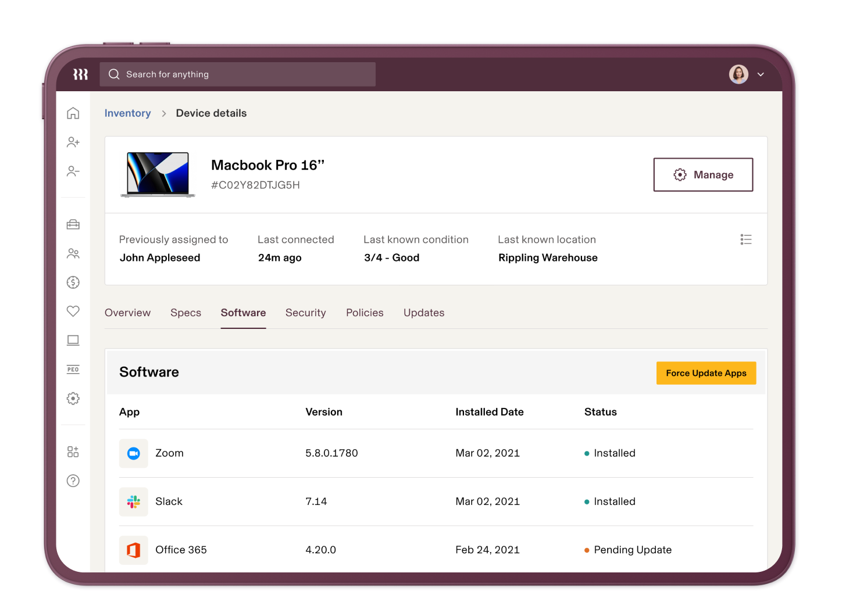Open the help question mark icon

(x=73, y=481)
